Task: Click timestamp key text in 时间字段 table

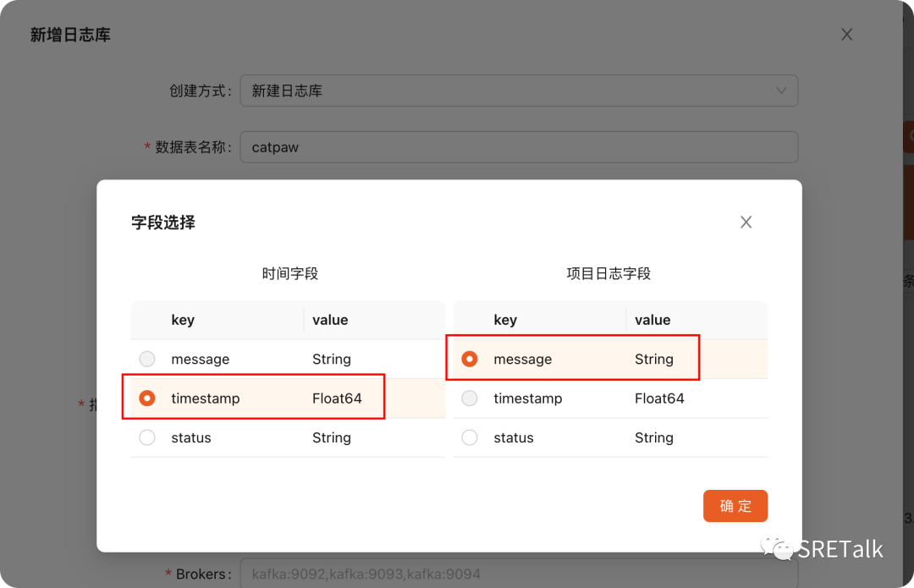Action: pyautogui.click(x=205, y=398)
